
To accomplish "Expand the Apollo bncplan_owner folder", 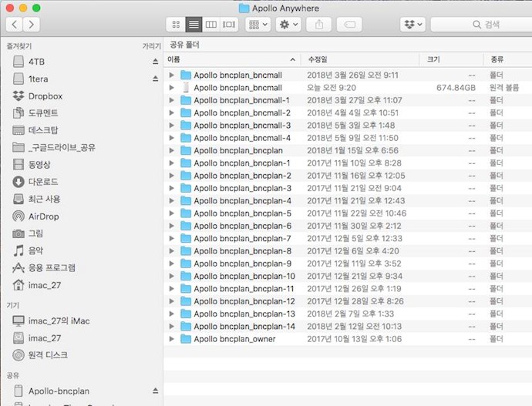I will [172, 339].
